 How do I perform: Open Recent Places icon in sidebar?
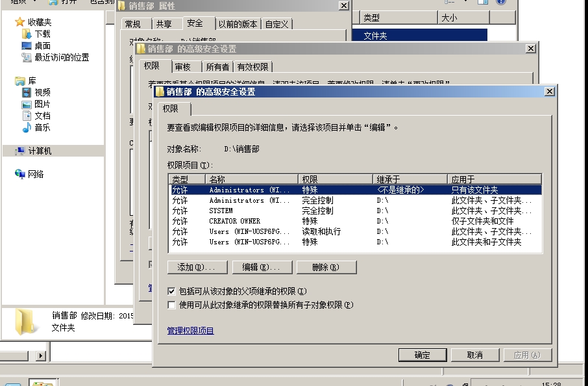pyautogui.click(x=26, y=57)
